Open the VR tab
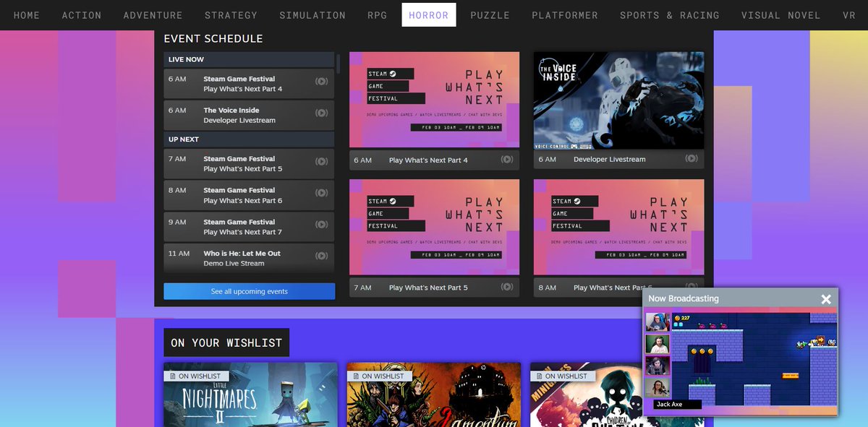The height and width of the screenshot is (427, 868). coord(849,14)
